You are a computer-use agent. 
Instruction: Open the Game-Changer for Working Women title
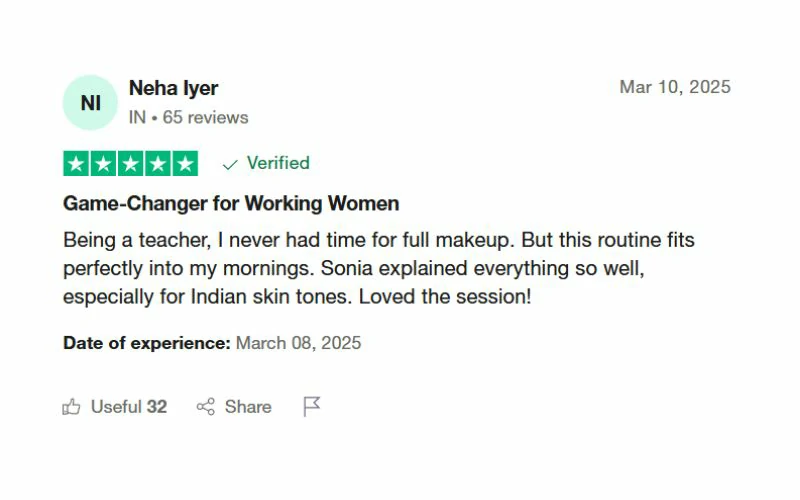point(231,204)
